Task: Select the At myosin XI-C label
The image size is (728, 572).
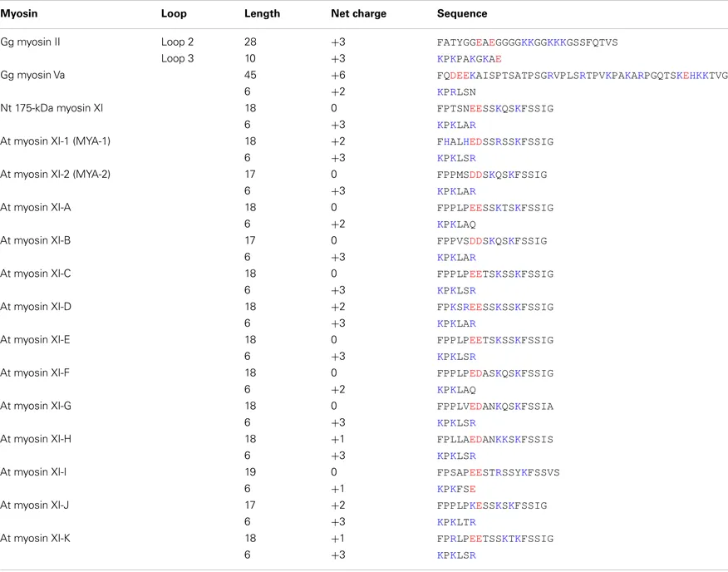Action: click(x=36, y=274)
